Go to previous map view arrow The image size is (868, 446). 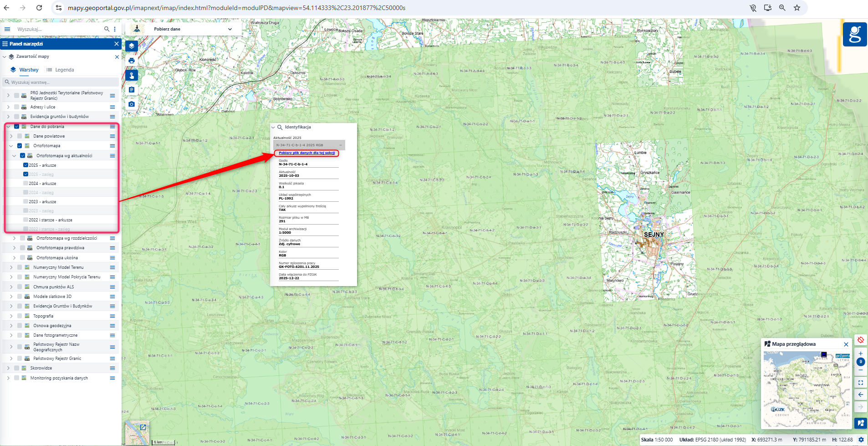tap(861, 395)
